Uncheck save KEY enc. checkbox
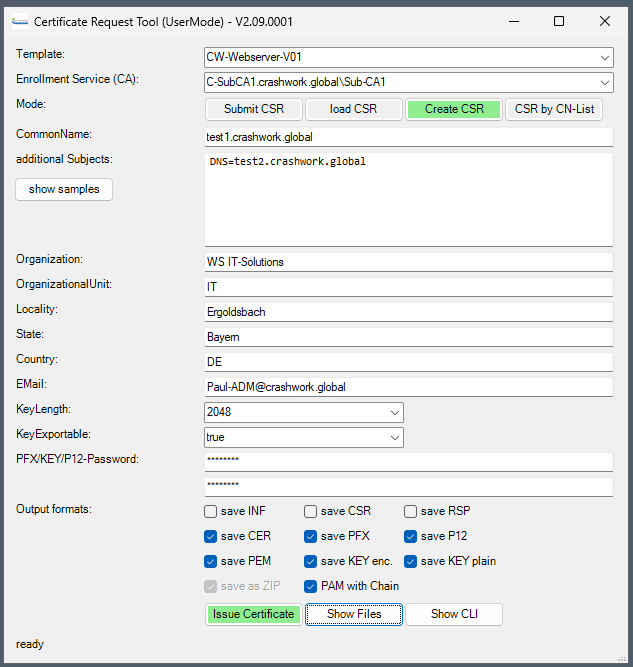 311,562
